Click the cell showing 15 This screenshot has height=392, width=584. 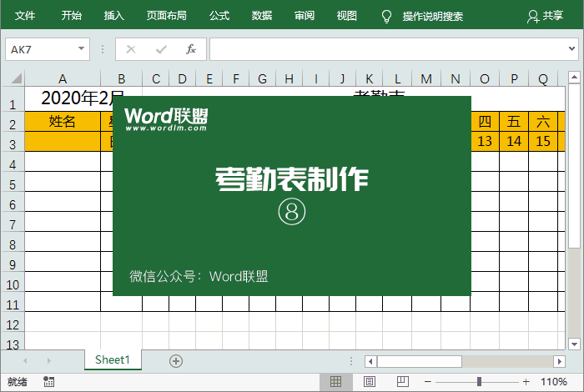543,142
